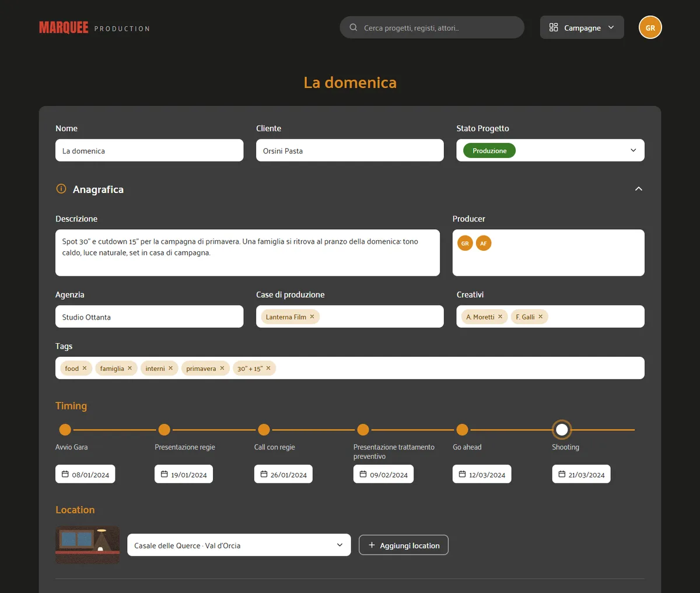Click the Anagrafica info icon
The width and height of the screenshot is (700, 593).
point(61,189)
